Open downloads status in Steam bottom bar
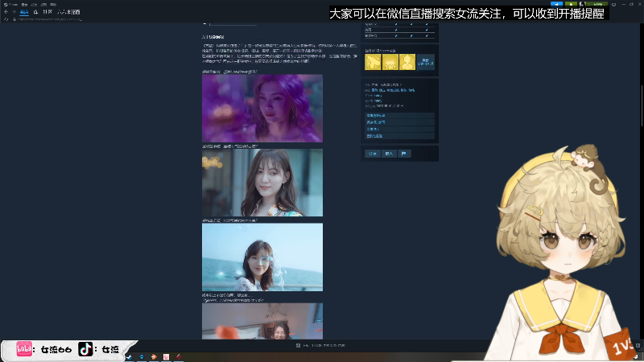 tap(320, 346)
